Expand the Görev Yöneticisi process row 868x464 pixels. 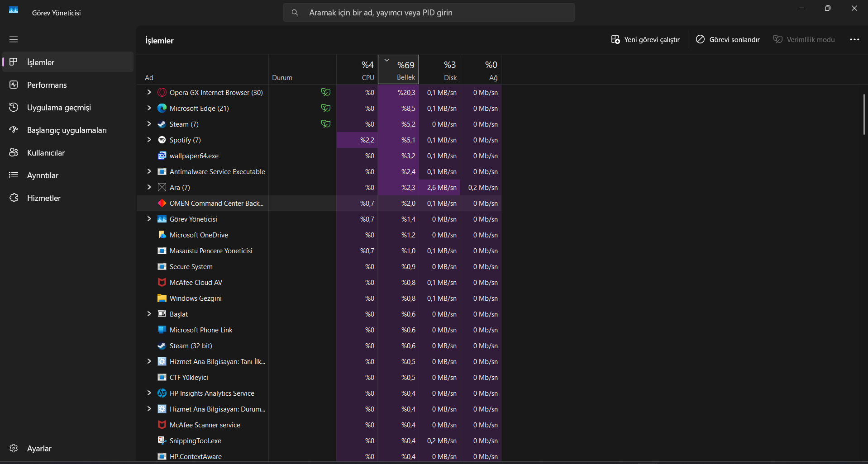click(149, 219)
